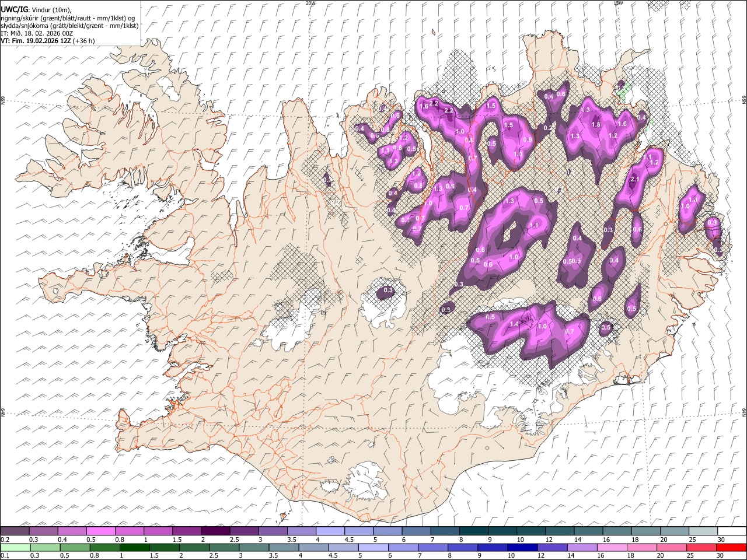Select the darkest purple 2–2.5 snow scale swatch
Screen dimensions: 747x560
pyautogui.click(x=215, y=531)
